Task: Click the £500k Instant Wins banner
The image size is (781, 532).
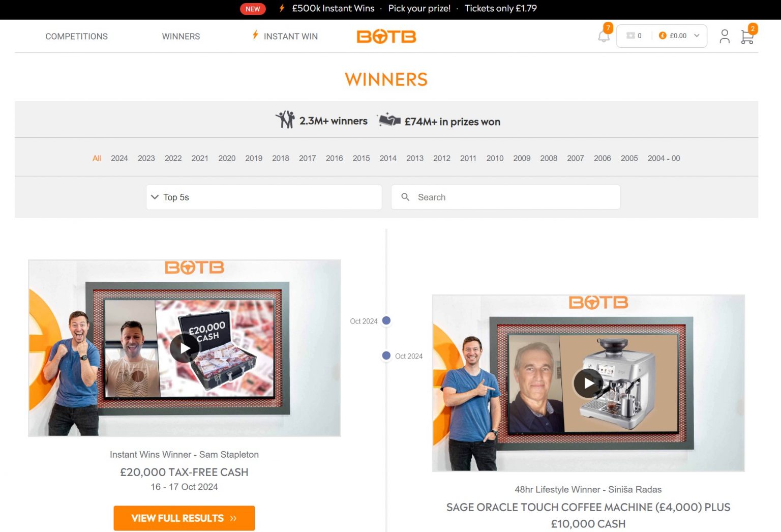Action: click(x=333, y=9)
